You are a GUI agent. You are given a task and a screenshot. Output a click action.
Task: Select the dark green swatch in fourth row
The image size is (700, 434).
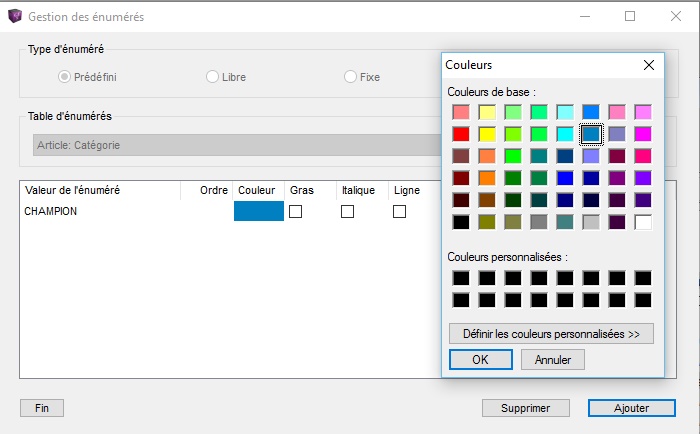[513, 178]
